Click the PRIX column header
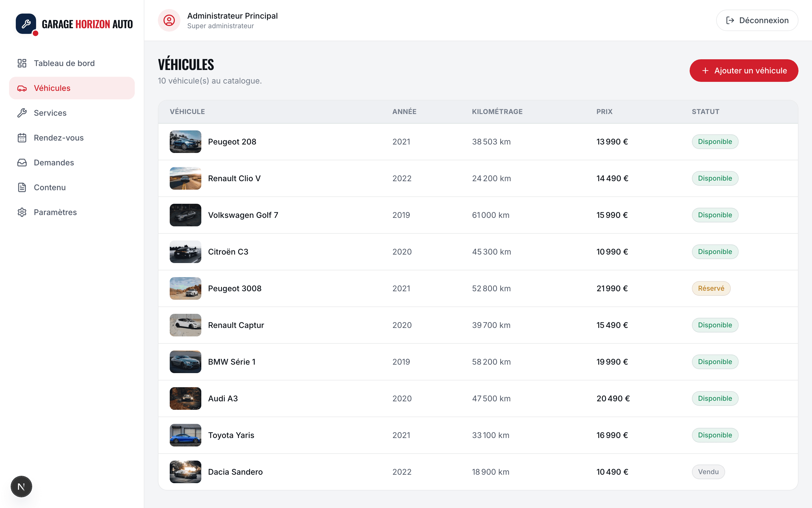This screenshot has width=812, height=508. (x=604, y=111)
